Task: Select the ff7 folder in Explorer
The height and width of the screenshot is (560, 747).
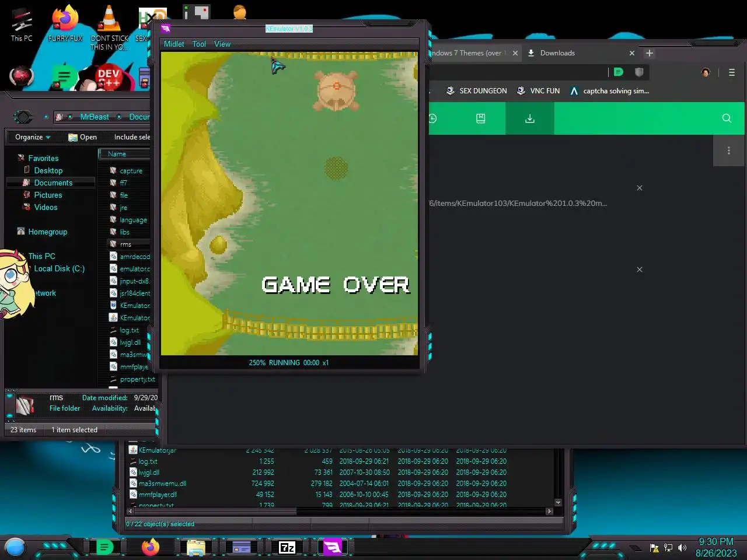Action: click(x=123, y=183)
